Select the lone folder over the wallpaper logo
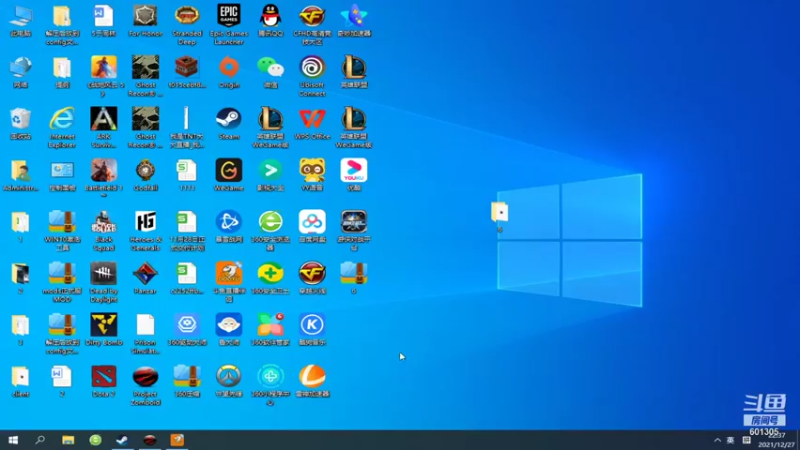 point(499,217)
